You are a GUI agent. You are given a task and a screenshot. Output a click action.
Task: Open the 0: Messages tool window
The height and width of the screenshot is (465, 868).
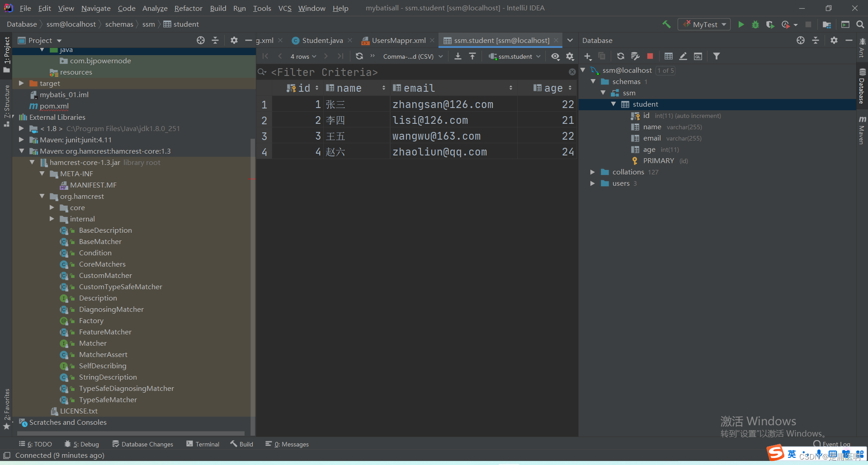point(287,444)
